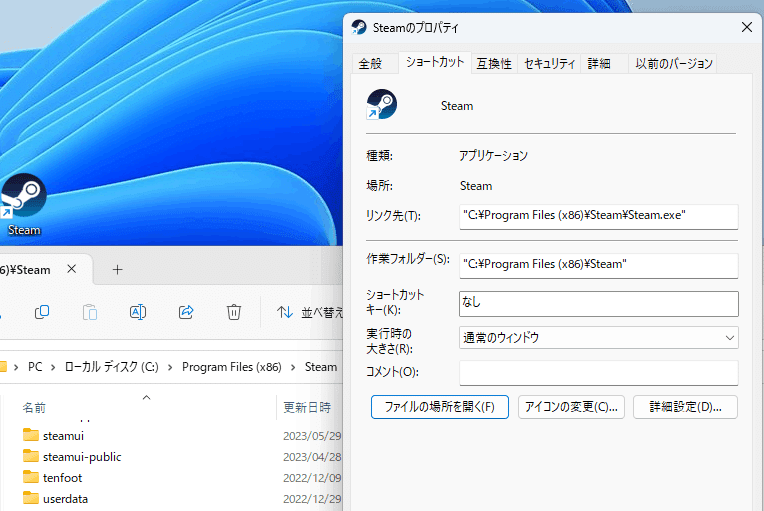Viewport: 764px width, 511px height.
Task: Click the ショートカットキー input field
Action: (598, 303)
